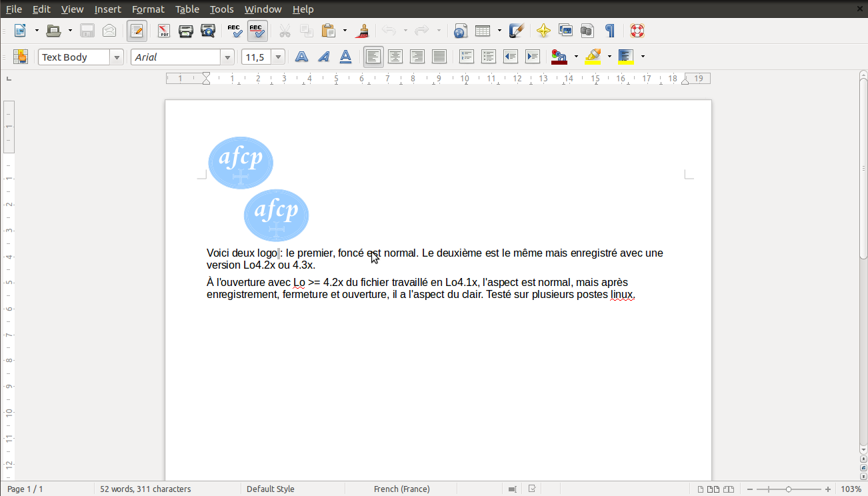This screenshot has height=496, width=868.
Task: Open the Arial font name dropdown
Action: [228, 57]
